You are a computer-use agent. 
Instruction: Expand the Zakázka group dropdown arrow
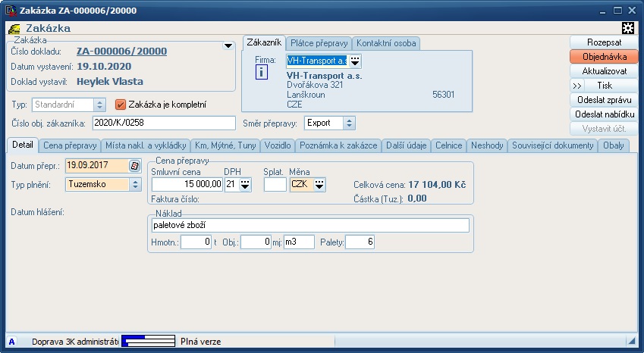tap(228, 45)
